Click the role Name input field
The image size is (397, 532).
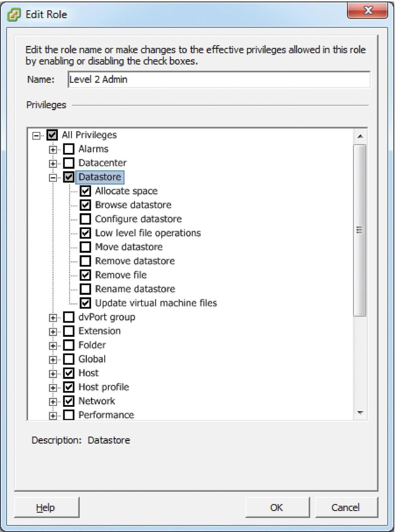(219, 79)
